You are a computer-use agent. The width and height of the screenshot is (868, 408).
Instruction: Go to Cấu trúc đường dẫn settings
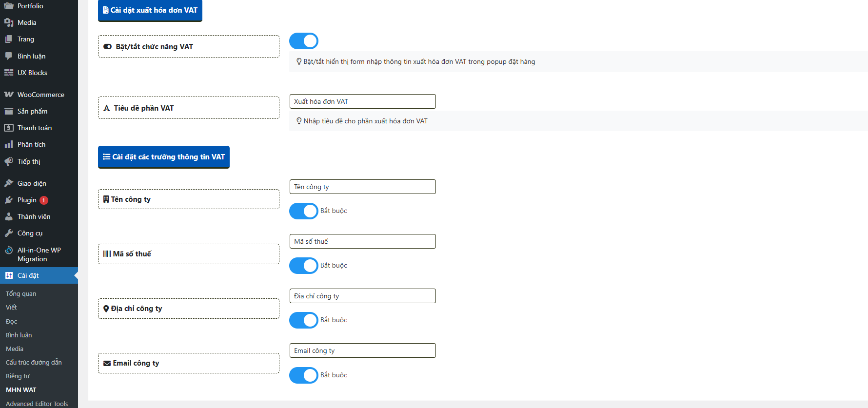pos(34,362)
